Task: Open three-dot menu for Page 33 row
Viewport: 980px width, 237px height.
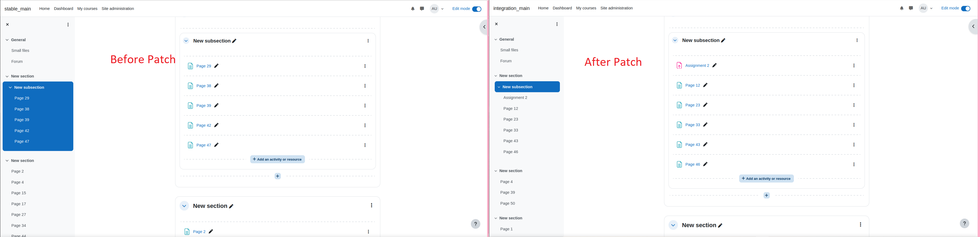Action: click(854, 125)
